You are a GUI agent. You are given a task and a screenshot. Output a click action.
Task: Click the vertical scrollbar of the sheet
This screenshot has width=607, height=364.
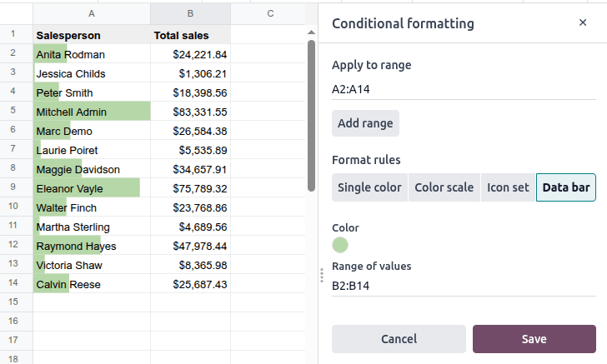click(311, 117)
